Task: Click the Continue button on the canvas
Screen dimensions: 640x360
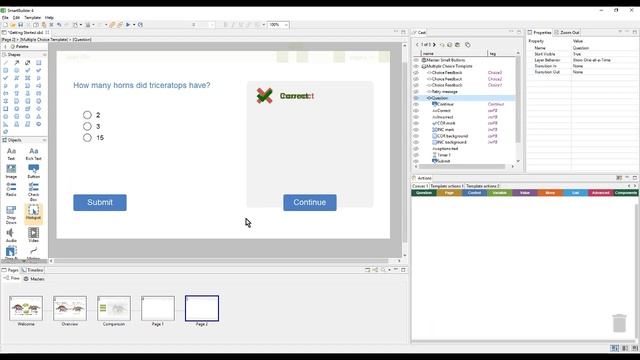Action: pyautogui.click(x=310, y=202)
